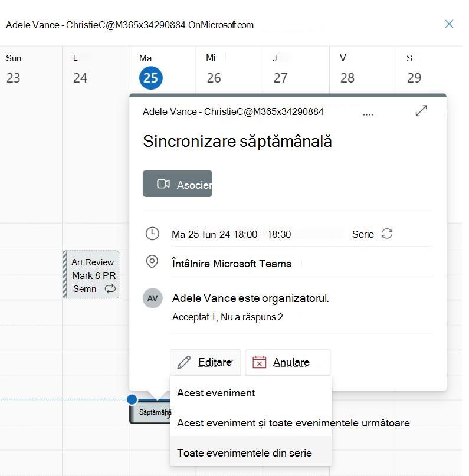The image size is (469, 476).
Task: Click the recurrence icon on Art Review event
Action: tap(110, 288)
